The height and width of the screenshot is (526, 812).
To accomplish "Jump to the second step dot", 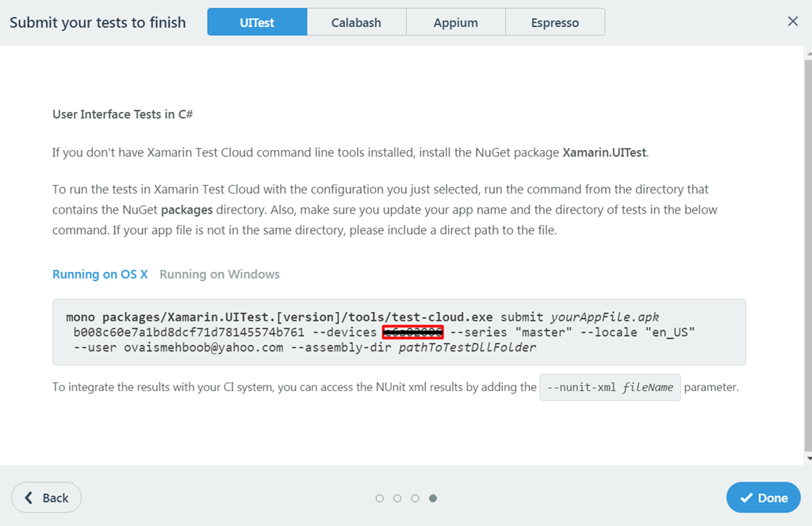I will tap(397, 498).
